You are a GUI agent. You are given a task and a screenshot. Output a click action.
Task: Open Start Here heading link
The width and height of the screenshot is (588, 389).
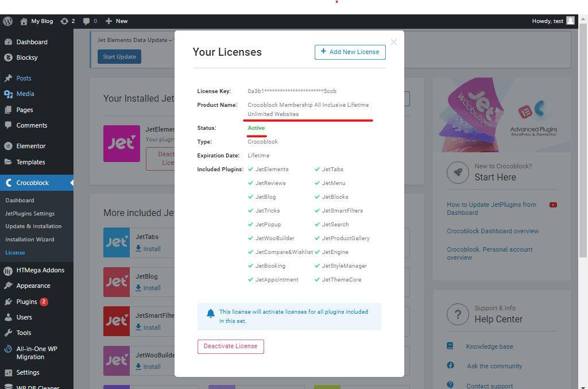coord(495,177)
